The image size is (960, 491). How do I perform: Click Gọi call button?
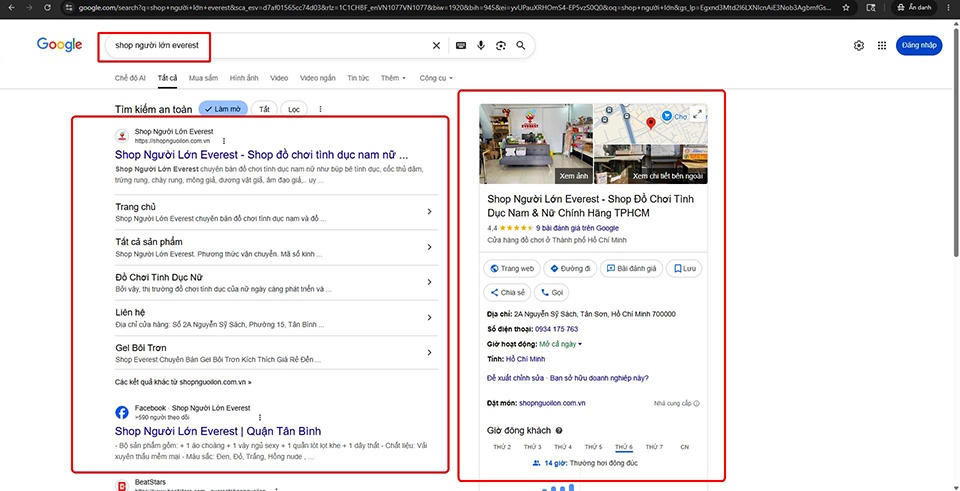(x=552, y=293)
